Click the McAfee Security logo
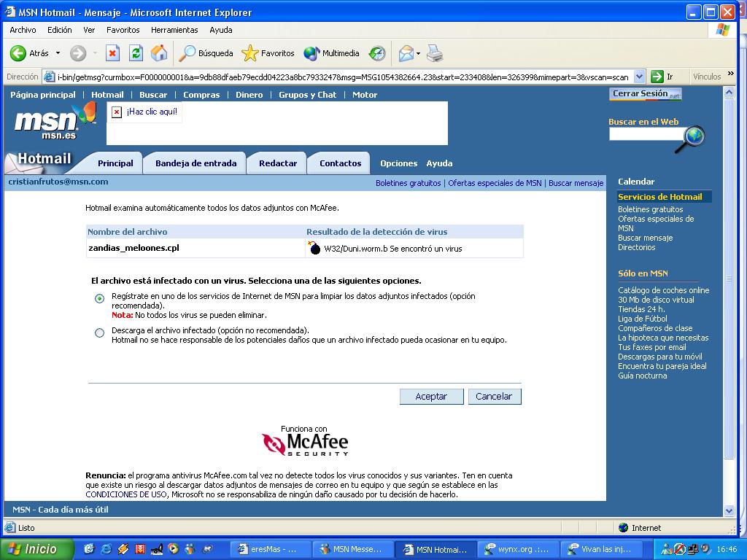 click(x=305, y=444)
